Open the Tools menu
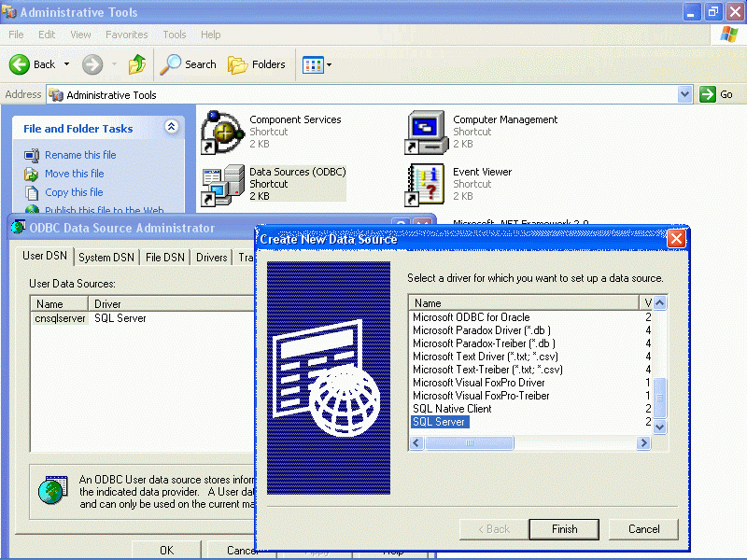This screenshot has height=560, width=747. coord(175,35)
